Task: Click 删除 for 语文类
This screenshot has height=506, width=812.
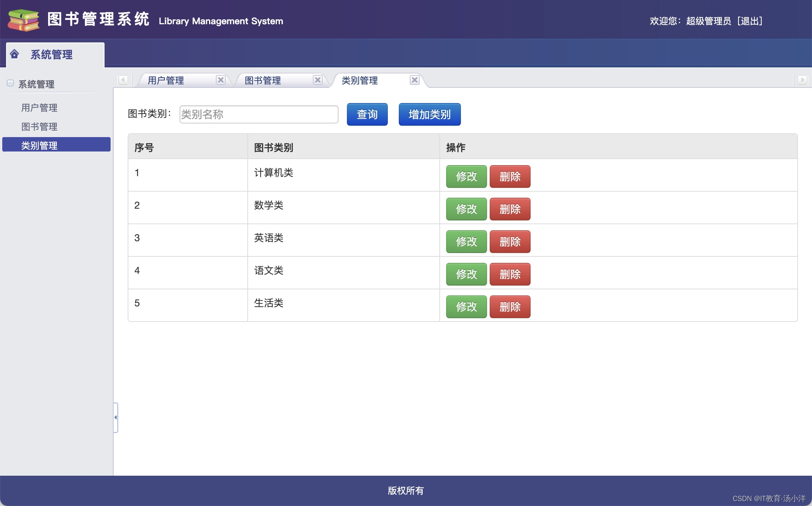Action: (510, 274)
